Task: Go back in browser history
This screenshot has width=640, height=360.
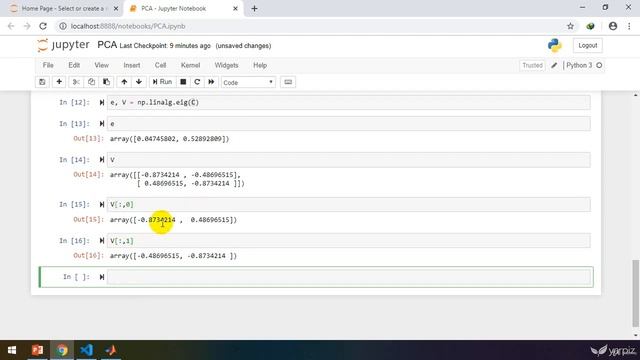Action: [x=11, y=26]
